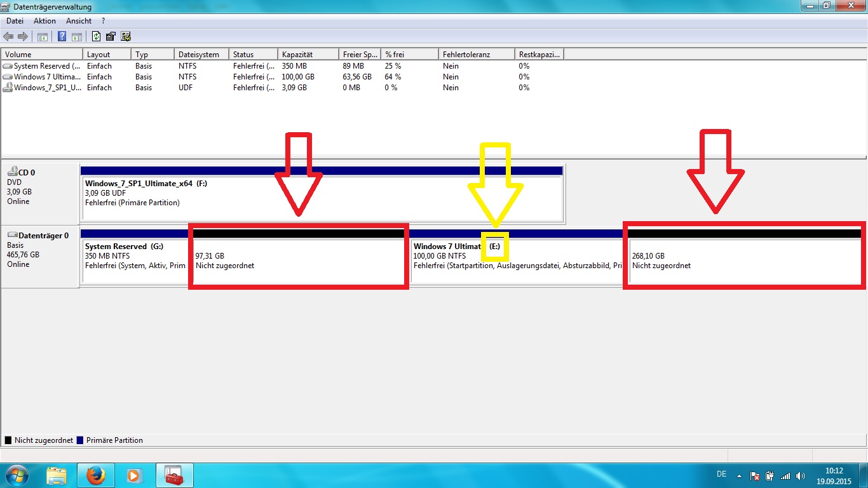Click the volume speaker tray icon

[801, 475]
